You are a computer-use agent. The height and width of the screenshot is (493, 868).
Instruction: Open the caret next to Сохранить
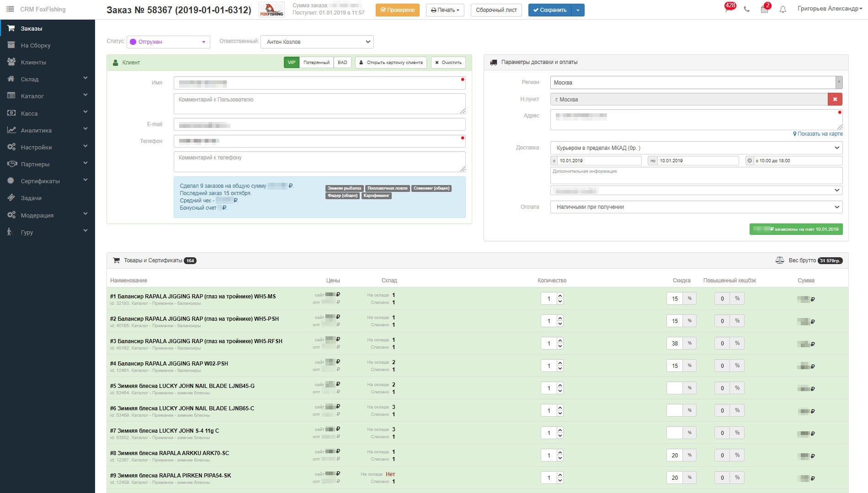[x=578, y=10]
